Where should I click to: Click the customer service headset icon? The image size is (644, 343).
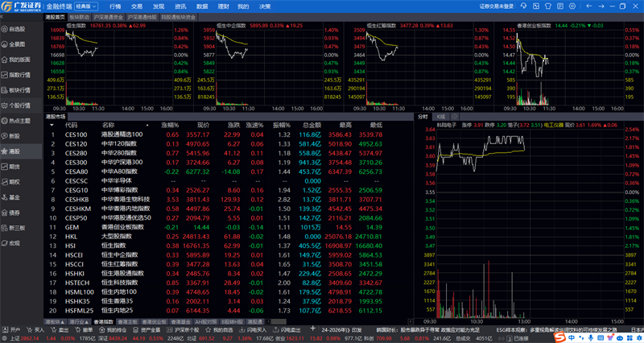(523, 6)
